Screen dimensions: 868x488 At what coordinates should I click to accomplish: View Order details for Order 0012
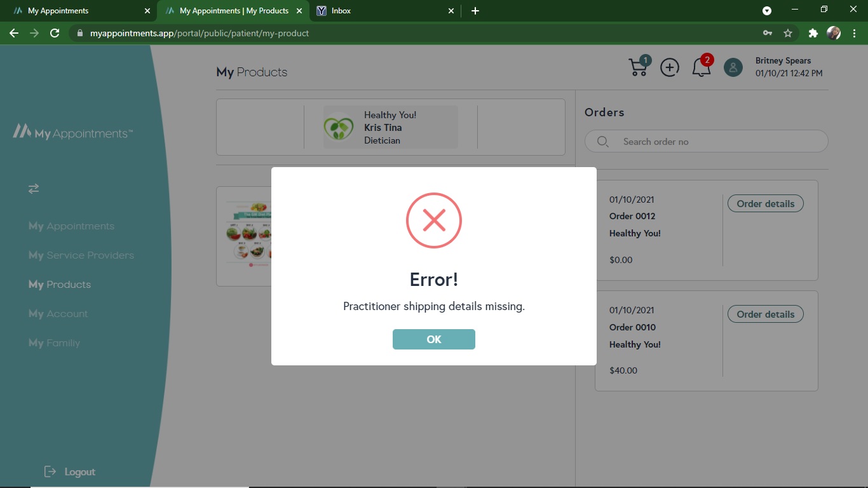765,204
